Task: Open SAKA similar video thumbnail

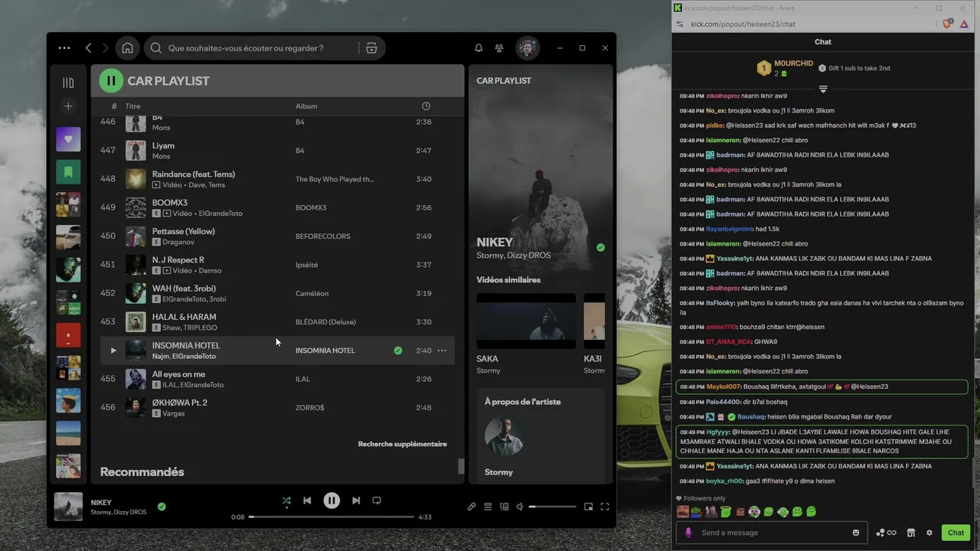Action: tap(526, 321)
